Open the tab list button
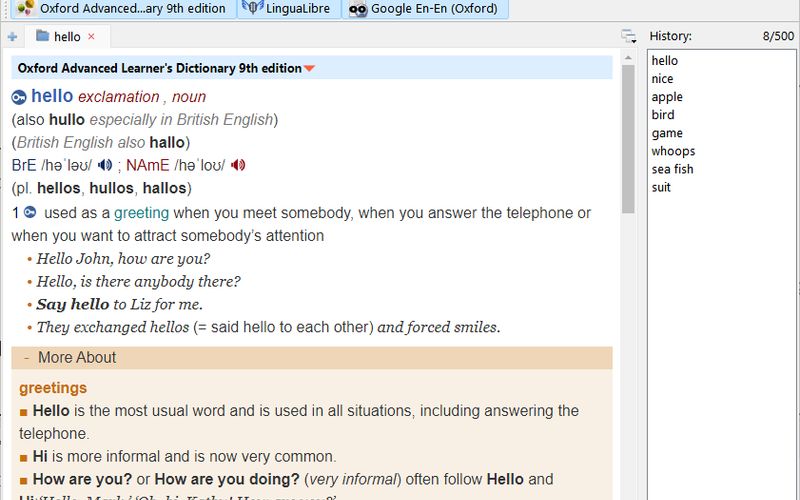 point(628,37)
